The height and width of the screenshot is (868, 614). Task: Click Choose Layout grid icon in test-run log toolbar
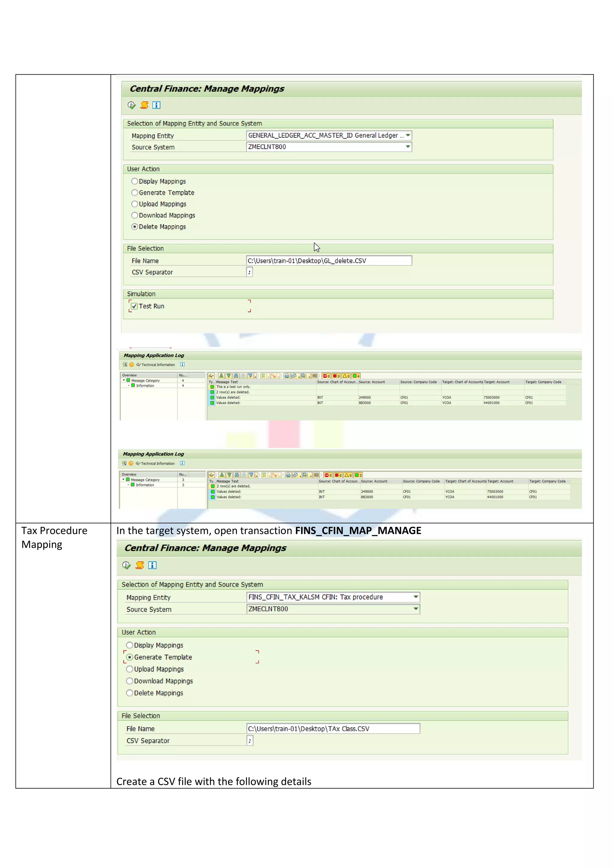314,376
